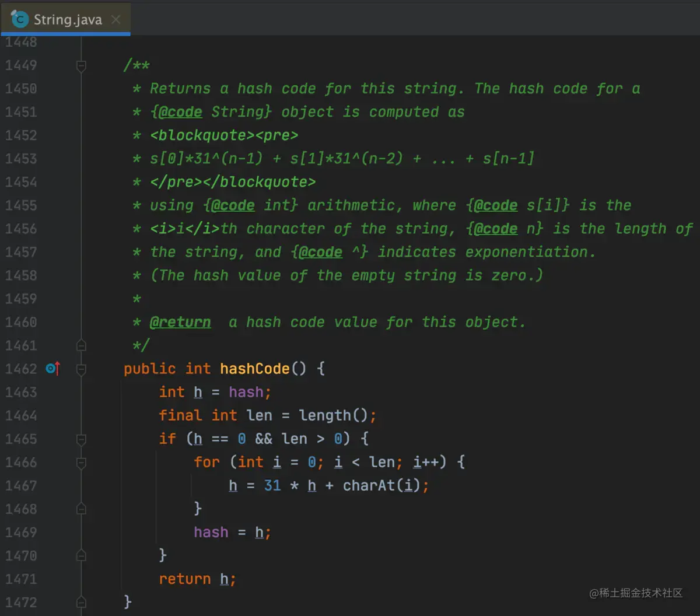Click the override gutter icon on line 1462
Image resolution: width=700 pixels, height=616 pixels.
click(x=52, y=369)
